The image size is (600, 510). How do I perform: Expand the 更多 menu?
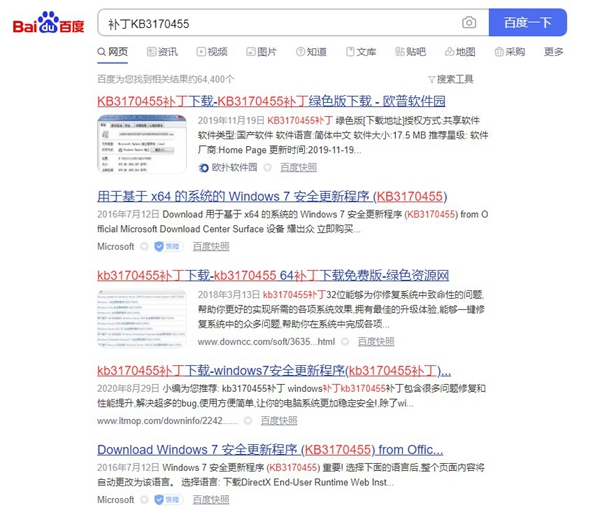554,52
